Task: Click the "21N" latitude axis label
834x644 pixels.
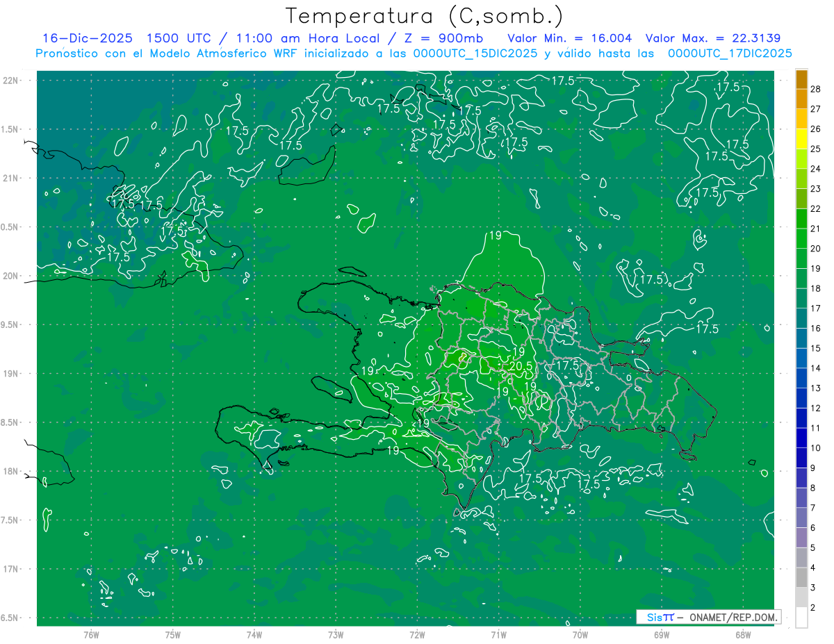Action: coord(10,178)
